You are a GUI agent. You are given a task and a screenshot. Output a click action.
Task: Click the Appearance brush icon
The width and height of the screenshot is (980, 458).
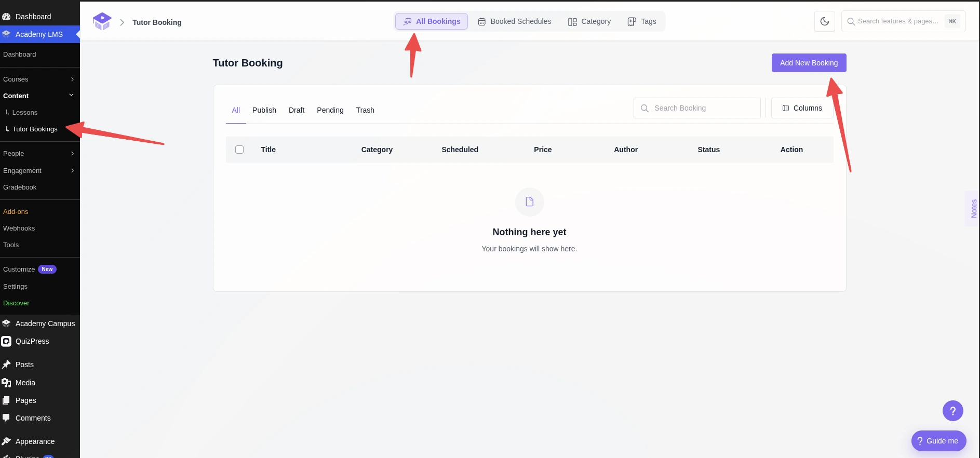point(6,441)
